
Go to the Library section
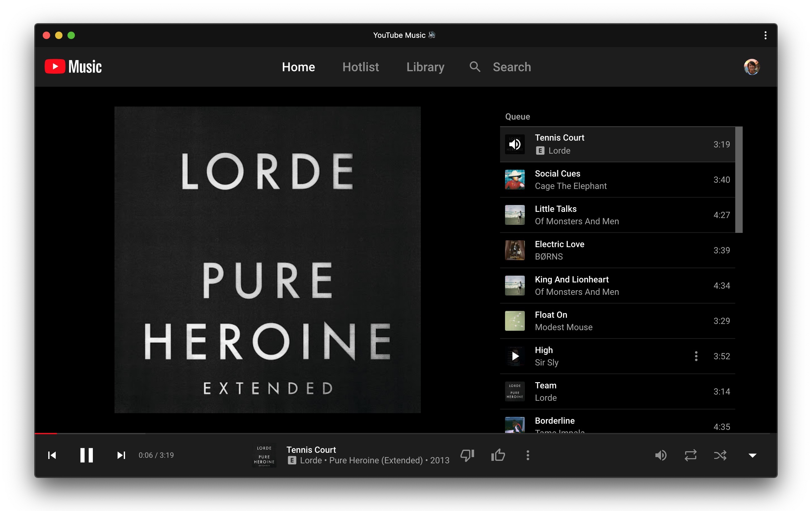point(425,67)
